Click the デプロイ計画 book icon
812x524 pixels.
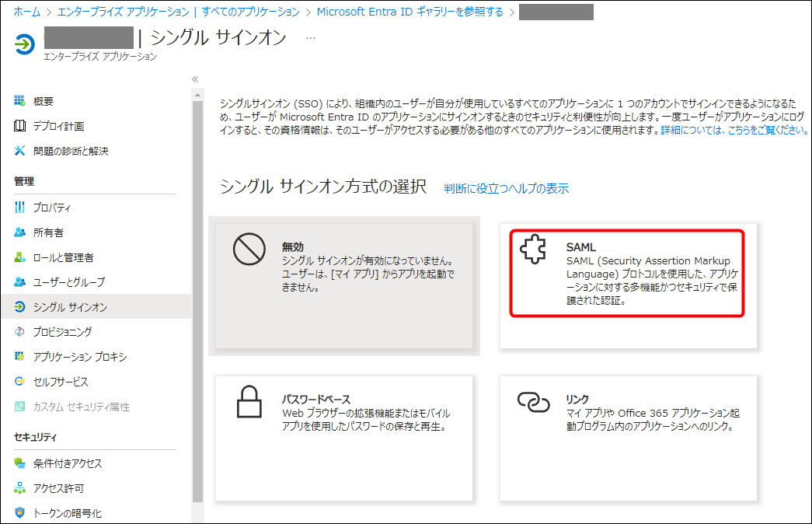tap(19, 125)
